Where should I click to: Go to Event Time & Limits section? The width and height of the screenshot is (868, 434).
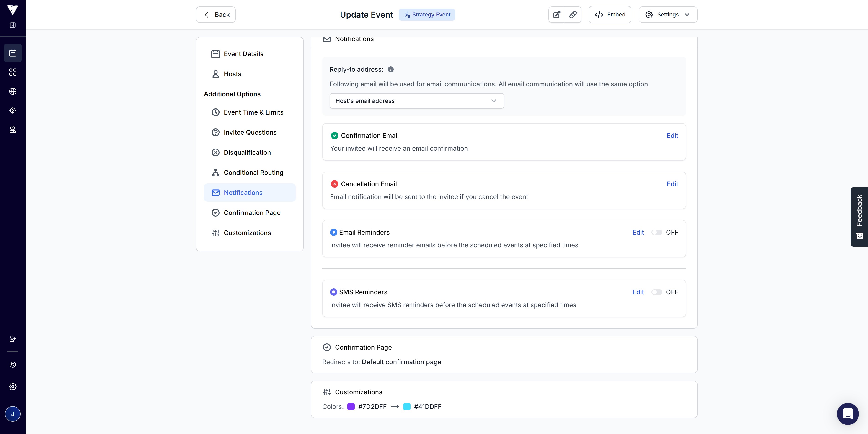[253, 112]
